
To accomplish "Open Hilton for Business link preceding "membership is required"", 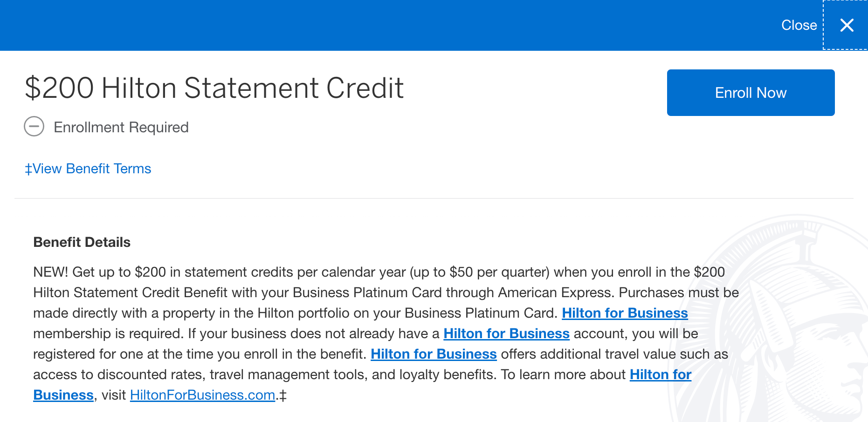I will click(625, 313).
